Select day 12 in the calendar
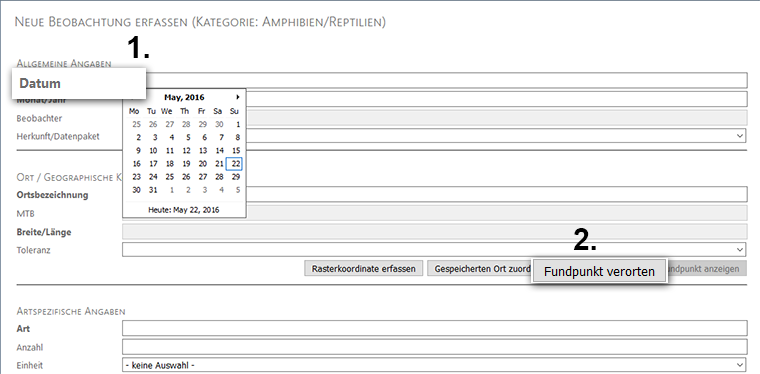Image resolution: width=760 pixels, height=374 pixels. 186,151
